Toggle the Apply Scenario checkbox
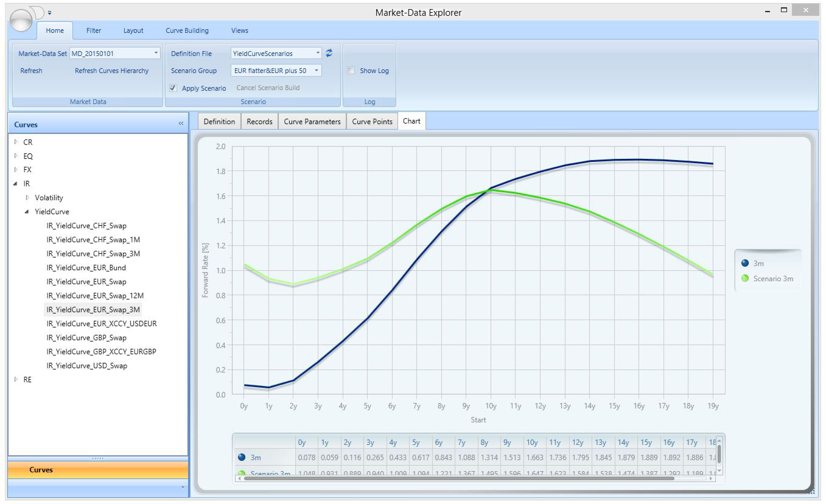 [x=173, y=88]
